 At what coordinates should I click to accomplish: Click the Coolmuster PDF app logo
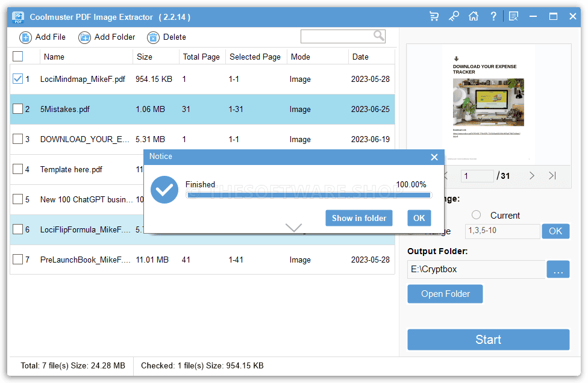(17, 17)
